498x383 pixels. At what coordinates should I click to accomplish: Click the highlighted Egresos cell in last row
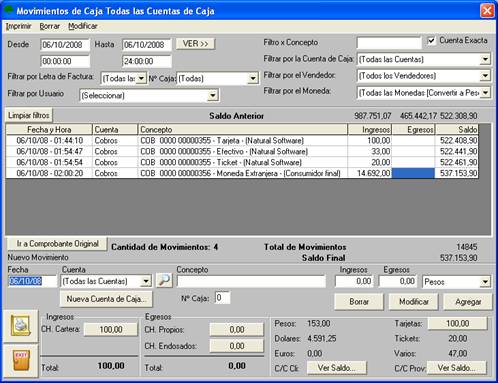point(413,173)
